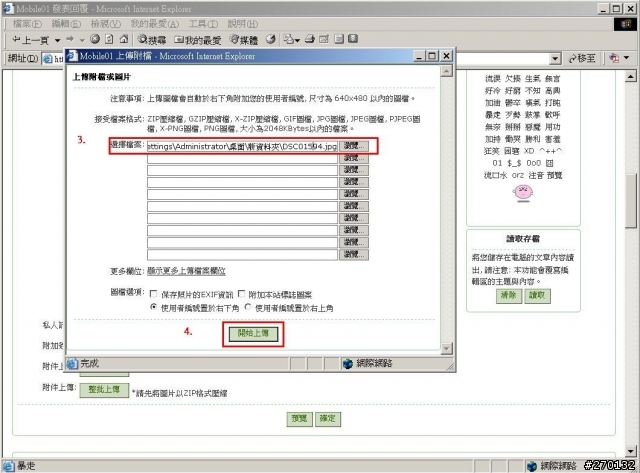Select 使用者編號置於右上角 radio button

(248, 307)
